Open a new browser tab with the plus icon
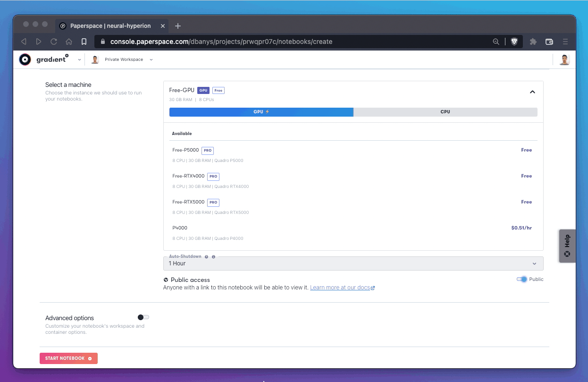 (x=178, y=26)
